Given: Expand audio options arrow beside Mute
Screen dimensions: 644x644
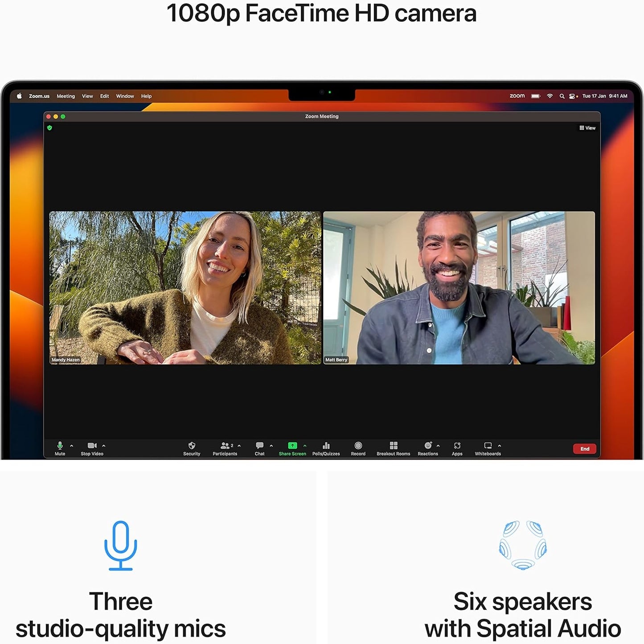Looking at the screenshot, I should 72,446.
